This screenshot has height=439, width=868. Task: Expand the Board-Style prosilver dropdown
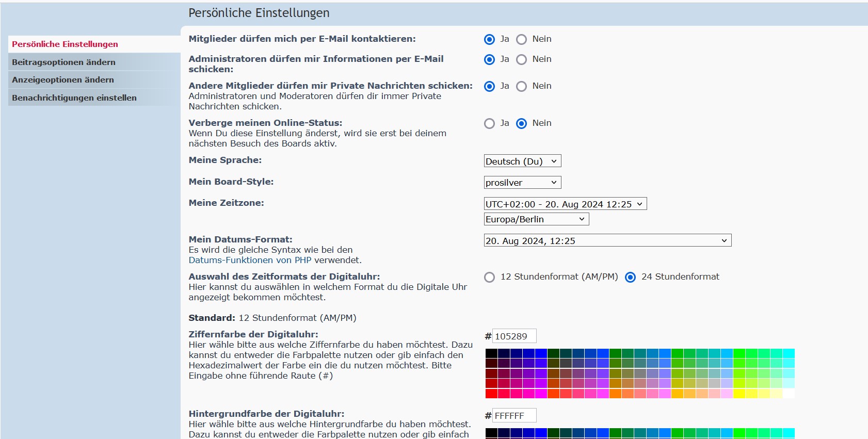coord(522,183)
